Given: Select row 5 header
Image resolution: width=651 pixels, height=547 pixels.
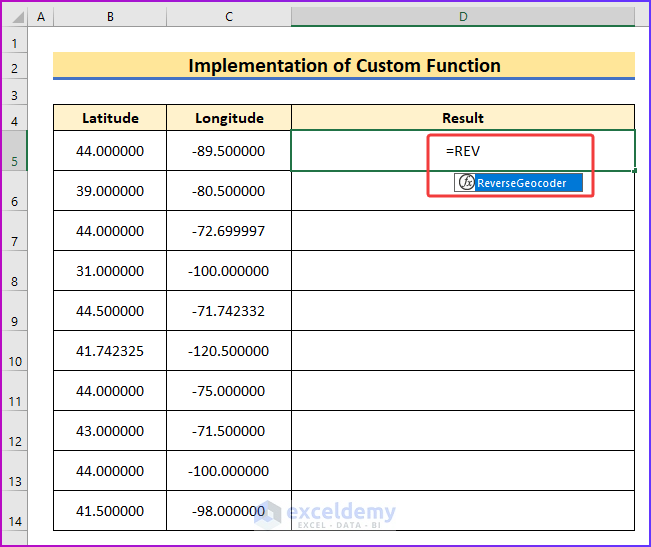Looking at the screenshot, I should coord(15,151).
